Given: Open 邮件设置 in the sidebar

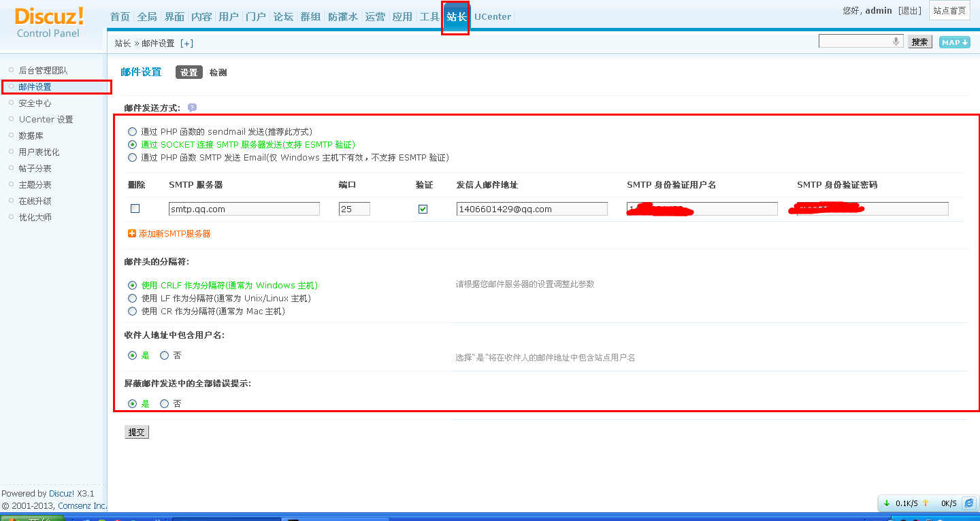Looking at the screenshot, I should click(x=35, y=87).
